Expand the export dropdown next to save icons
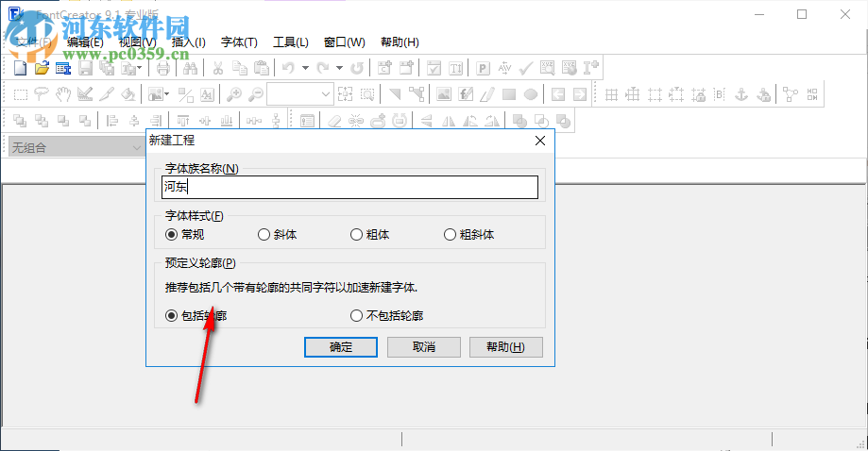Image resolution: width=868 pixels, height=451 pixels. tap(139, 68)
